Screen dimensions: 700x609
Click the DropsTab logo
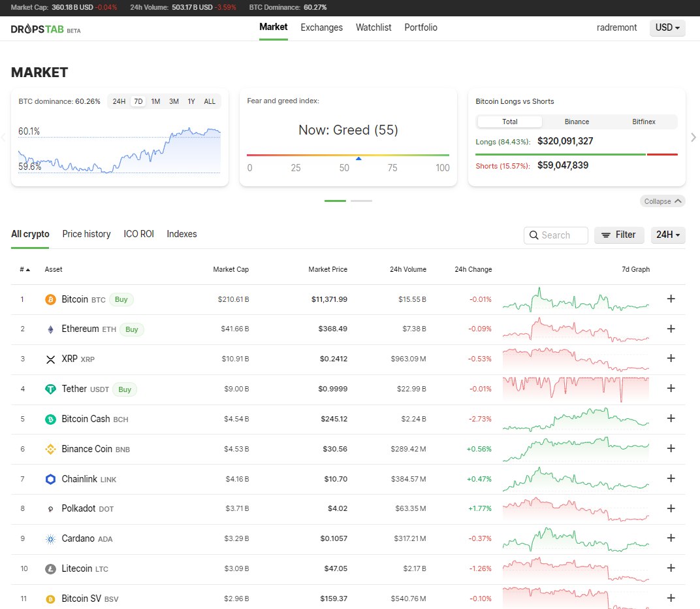click(46, 29)
